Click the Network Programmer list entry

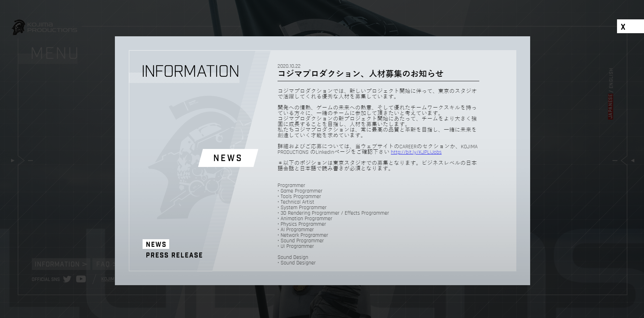pyautogui.click(x=303, y=235)
